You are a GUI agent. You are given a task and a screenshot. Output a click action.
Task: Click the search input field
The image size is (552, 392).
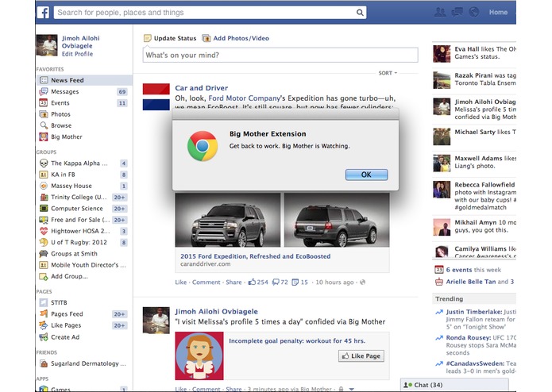point(210,13)
